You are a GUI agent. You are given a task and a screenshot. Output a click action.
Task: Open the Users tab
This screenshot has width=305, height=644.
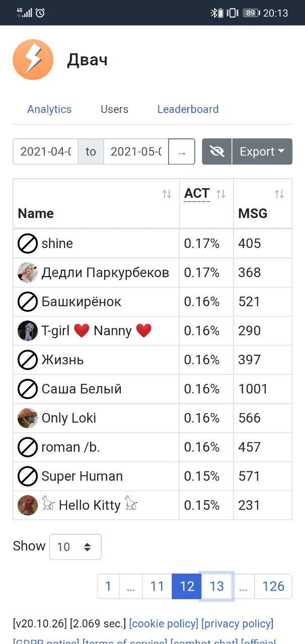114,109
